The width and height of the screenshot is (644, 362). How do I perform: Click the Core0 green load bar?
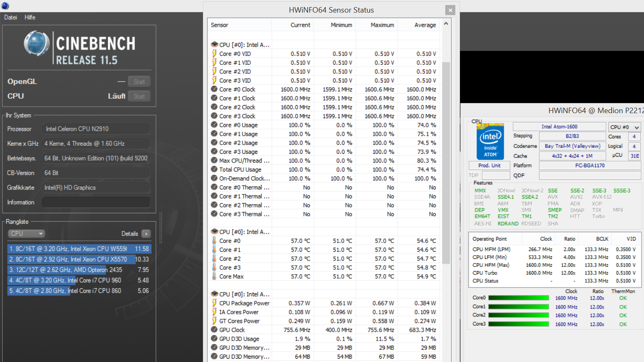point(519,298)
